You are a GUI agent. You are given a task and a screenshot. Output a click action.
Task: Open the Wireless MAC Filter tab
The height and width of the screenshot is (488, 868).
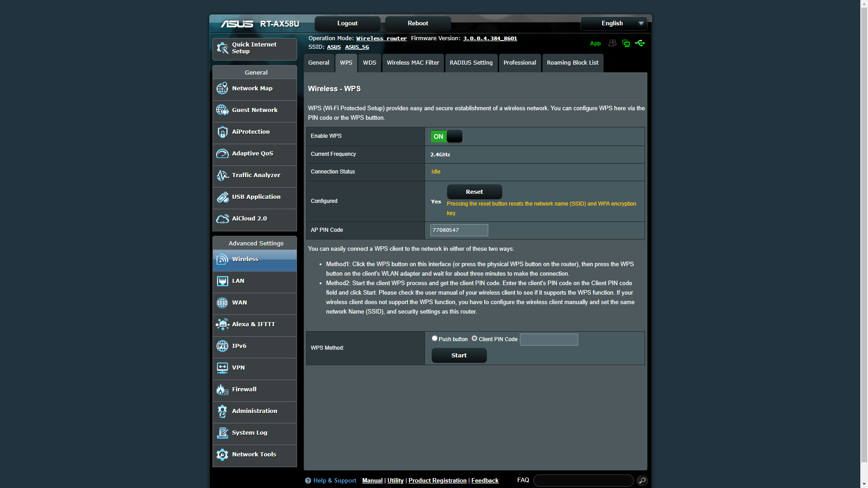413,63
